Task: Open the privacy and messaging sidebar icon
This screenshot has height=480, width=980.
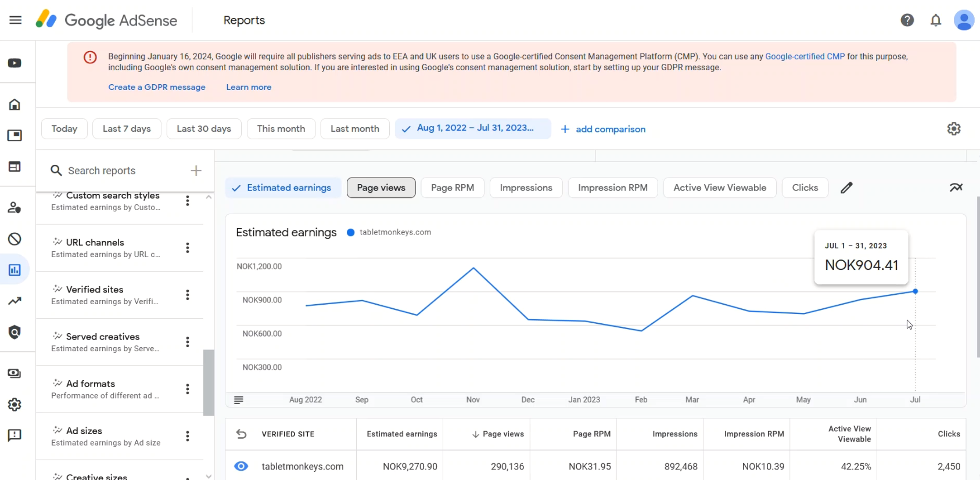Action: (15, 208)
